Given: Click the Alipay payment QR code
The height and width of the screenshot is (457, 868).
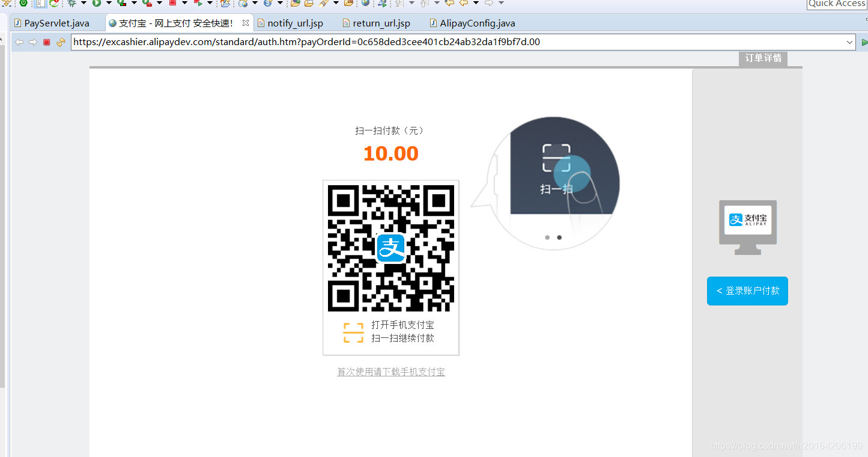Looking at the screenshot, I should point(391,248).
